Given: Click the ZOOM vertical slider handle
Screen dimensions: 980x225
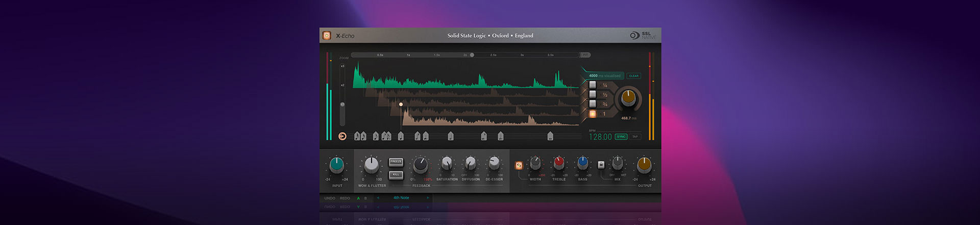Looking at the screenshot, I should coord(342,104).
